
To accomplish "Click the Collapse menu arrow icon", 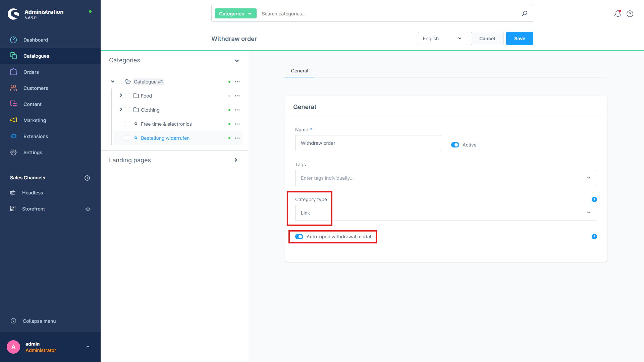I will click(13, 321).
